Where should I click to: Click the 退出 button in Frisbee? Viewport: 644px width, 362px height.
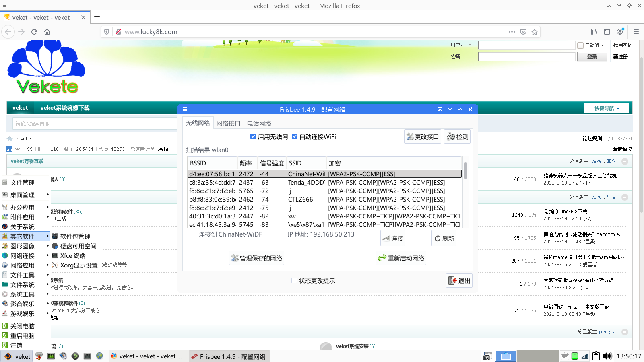[459, 280]
